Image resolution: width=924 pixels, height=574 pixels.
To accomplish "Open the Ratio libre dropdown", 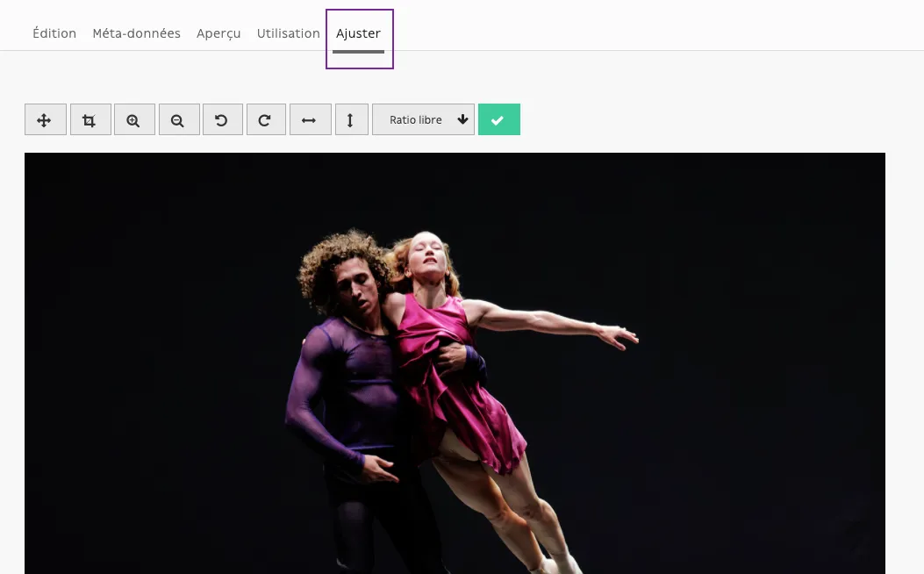I will (x=423, y=119).
